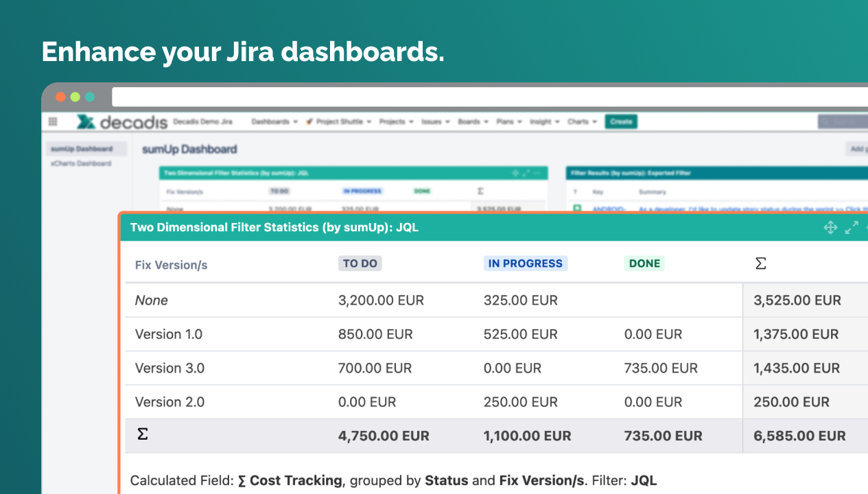Click the JQL filter name in footer
Screen dimensions: 868x494
pos(644,481)
